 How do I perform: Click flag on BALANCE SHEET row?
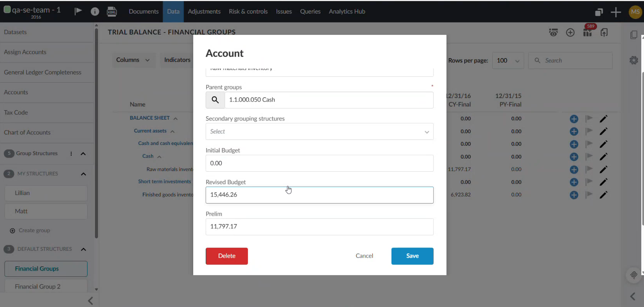[x=589, y=119]
